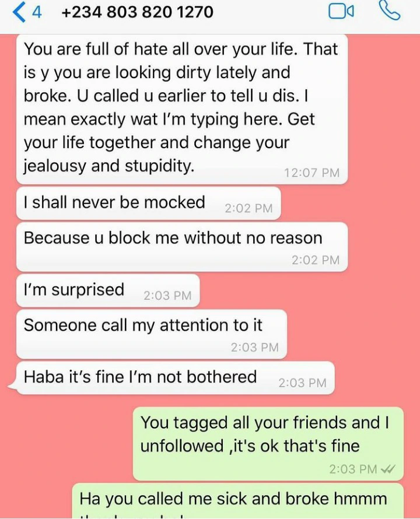Tap the 2:03 PM time on sent green message
This screenshot has width=420, height=519.
point(353,469)
